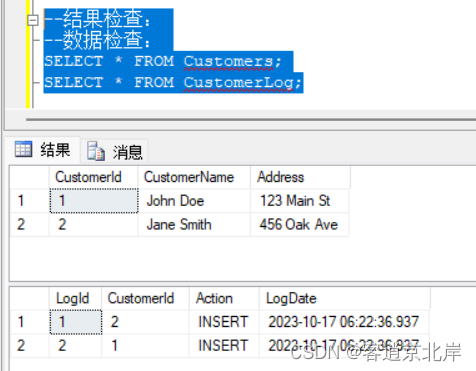Image resolution: width=476 pixels, height=371 pixels.
Task: Click the LogId column header
Action: click(76, 298)
